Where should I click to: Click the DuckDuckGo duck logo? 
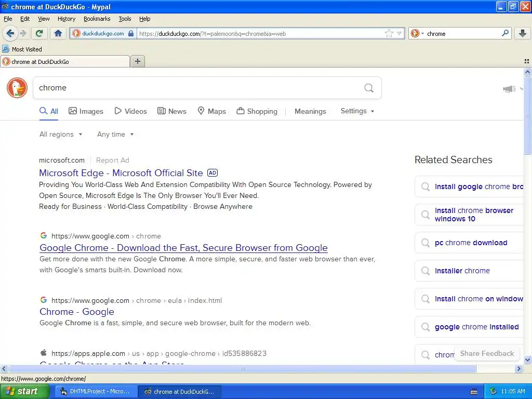[17, 88]
